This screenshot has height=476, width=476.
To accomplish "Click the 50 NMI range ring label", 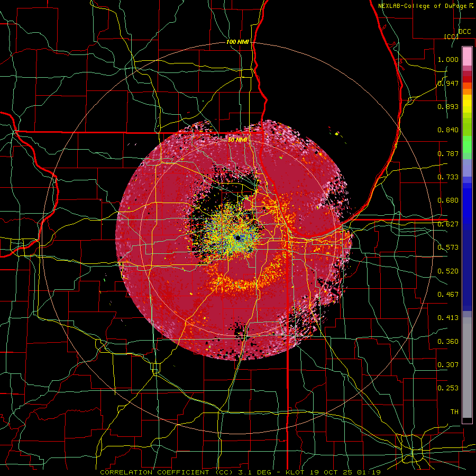I will 237,140.
